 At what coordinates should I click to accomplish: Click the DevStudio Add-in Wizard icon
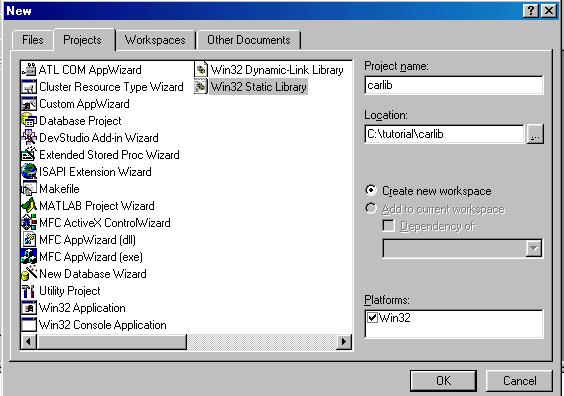coord(29,137)
